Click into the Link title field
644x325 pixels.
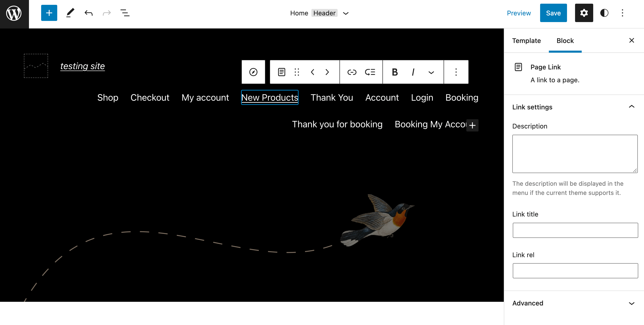click(575, 230)
